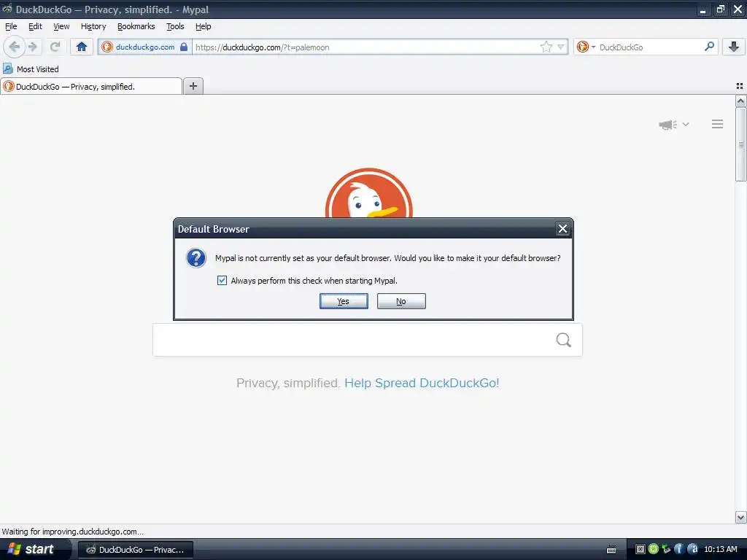Screen dimensions: 747x560
Task: Open the Edit menu
Action: coord(35,26)
